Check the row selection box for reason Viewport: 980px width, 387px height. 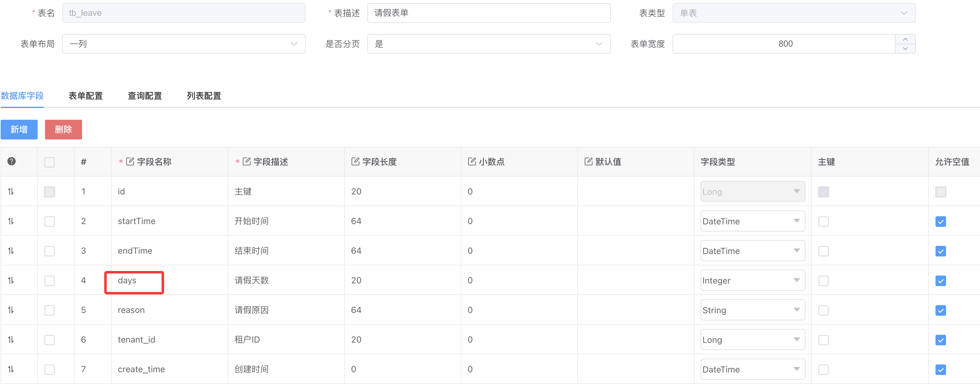click(x=49, y=310)
